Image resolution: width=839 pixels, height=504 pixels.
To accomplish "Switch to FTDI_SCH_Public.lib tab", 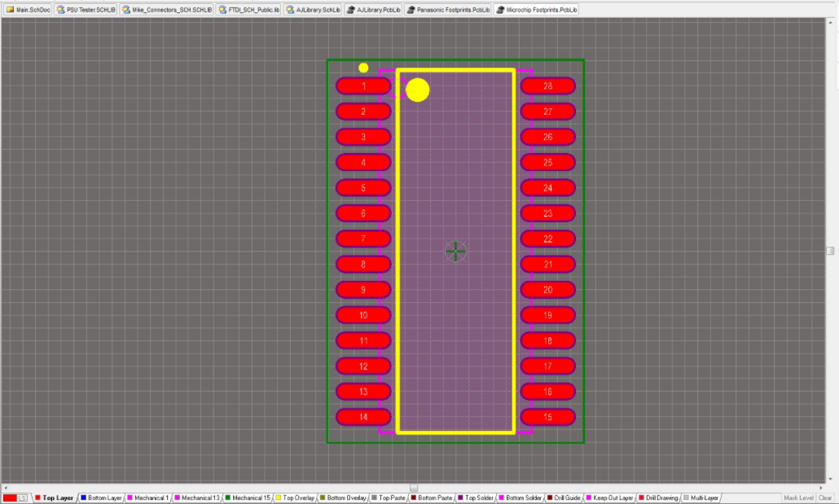I will 248,9.
